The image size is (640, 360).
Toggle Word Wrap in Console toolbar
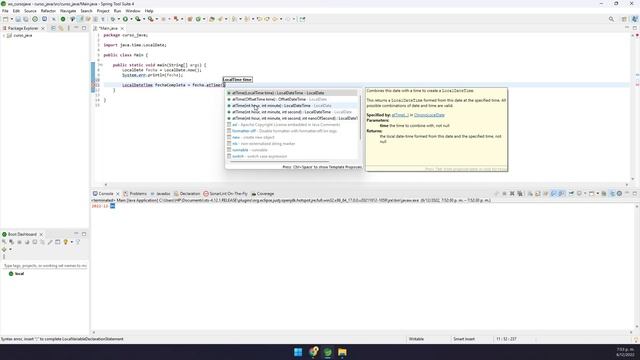pos(546,193)
